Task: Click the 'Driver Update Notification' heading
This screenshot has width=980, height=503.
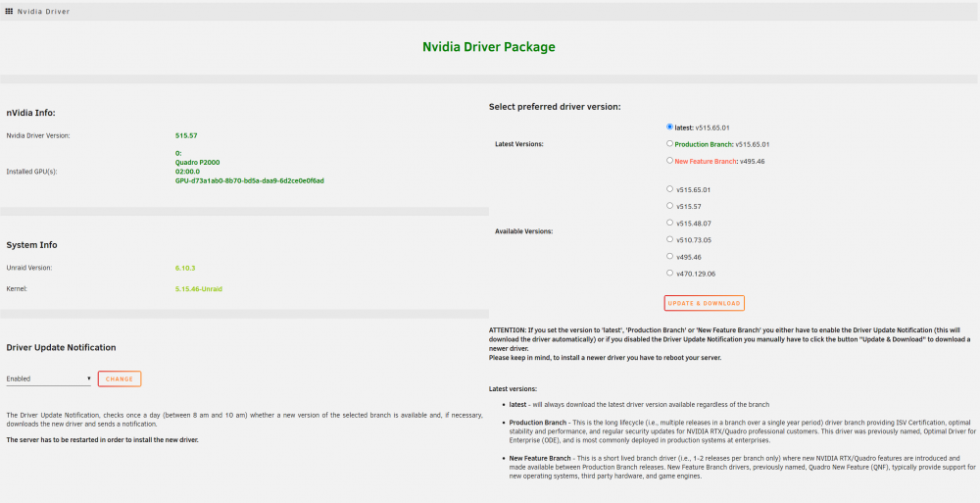Action: pyautogui.click(x=61, y=348)
